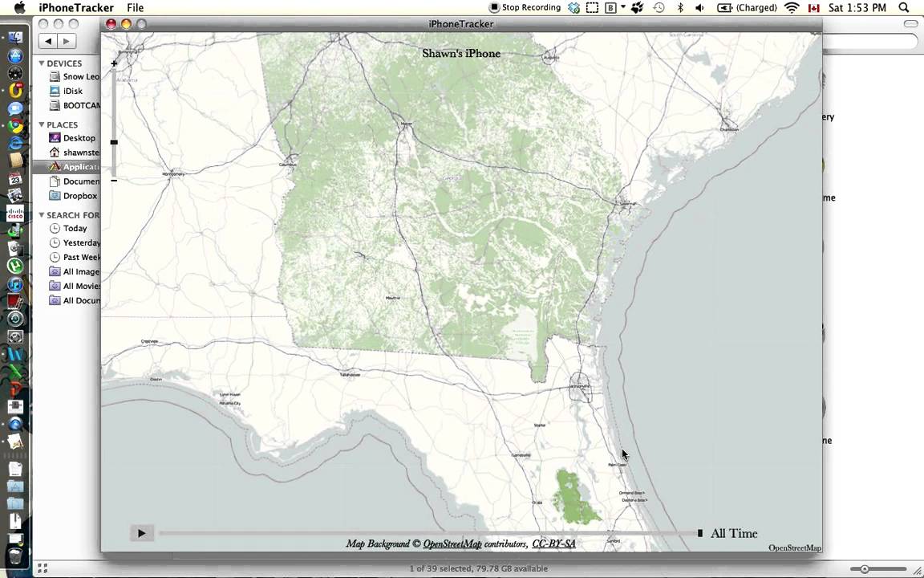Open Microsoft PowerPoint from the Dock

(x=15, y=389)
